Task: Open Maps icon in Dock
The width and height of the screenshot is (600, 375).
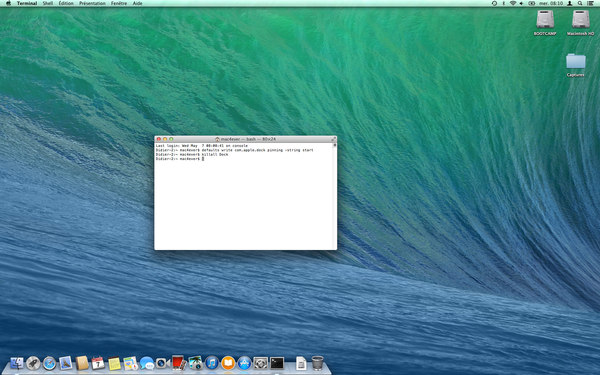Action: 130,363
